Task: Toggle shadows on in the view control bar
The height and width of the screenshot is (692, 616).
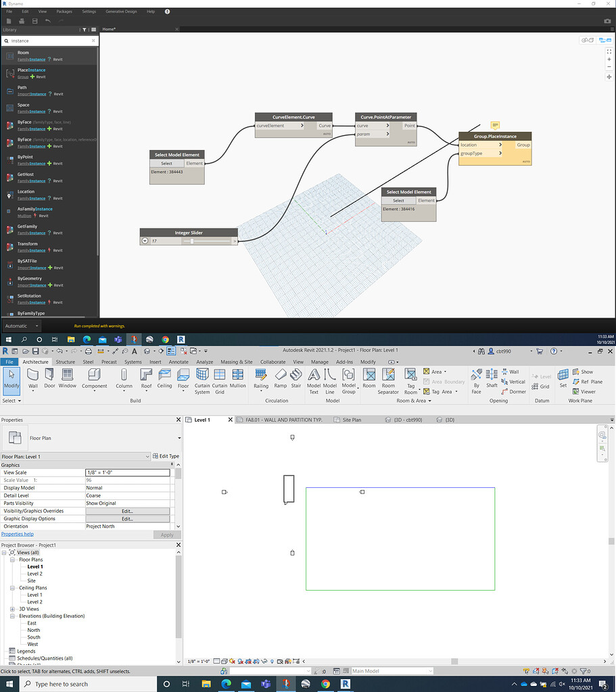Action: pos(241,661)
